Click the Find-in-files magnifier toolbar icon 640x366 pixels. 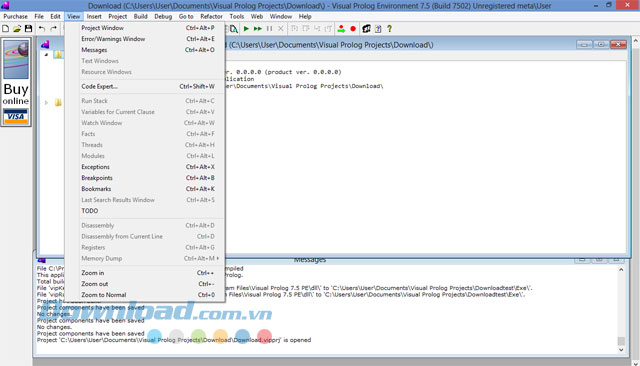233,29
